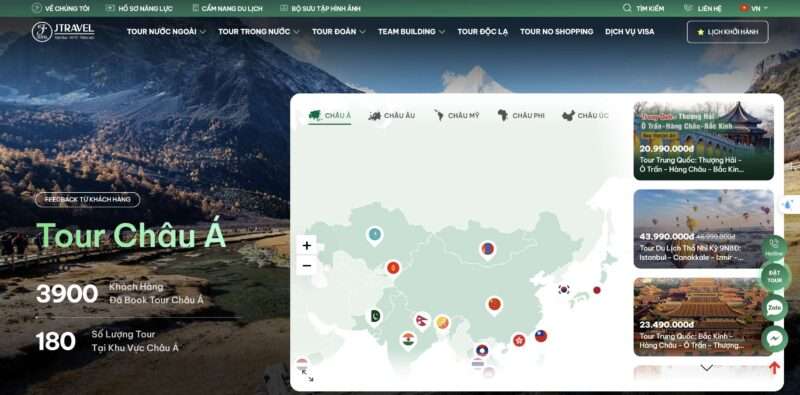Expand Team Building menu
800x395 pixels.
(411, 32)
